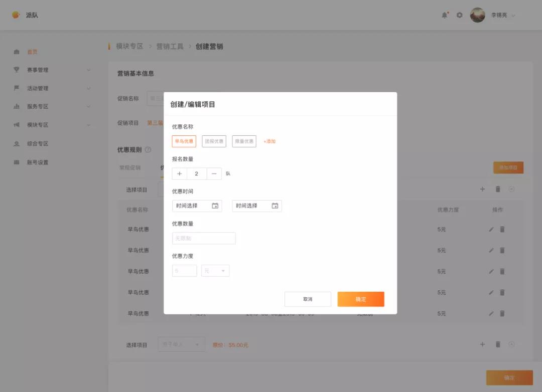Click the 确定 confirm button in the dialog

tap(361, 299)
